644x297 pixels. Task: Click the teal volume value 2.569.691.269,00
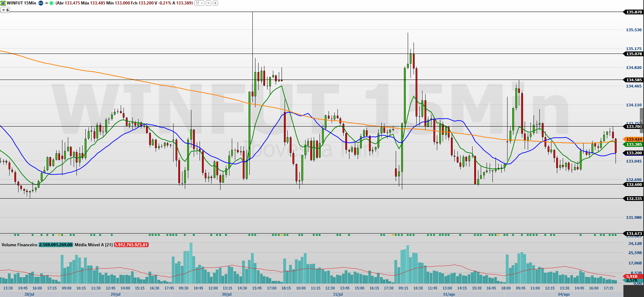[x=56, y=245]
